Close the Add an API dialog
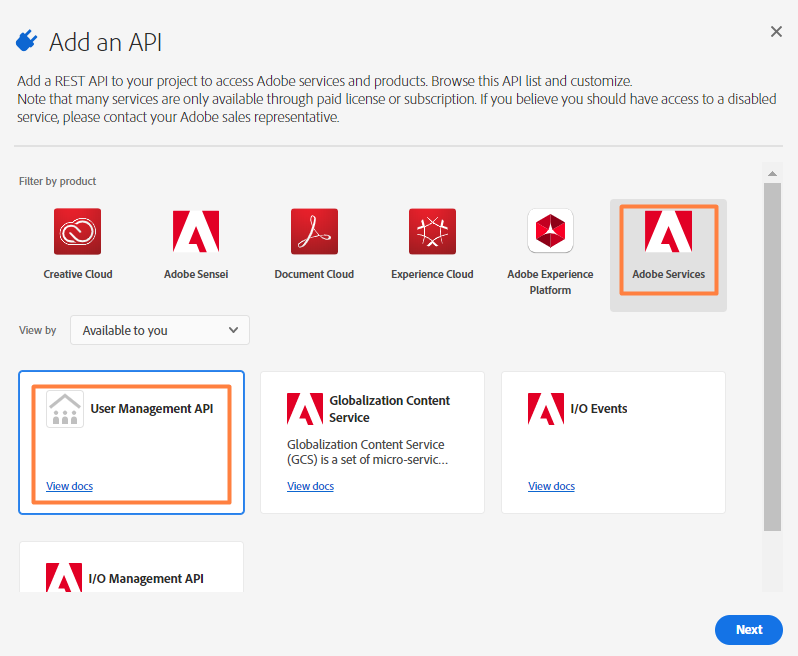The height and width of the screenshot is (656, 798). (776, 32)
